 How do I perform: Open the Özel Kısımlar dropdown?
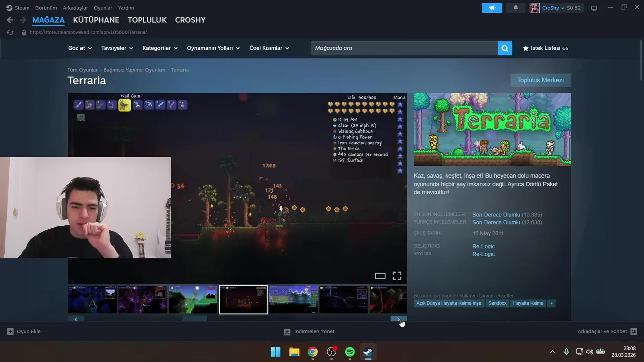[269, 48]
